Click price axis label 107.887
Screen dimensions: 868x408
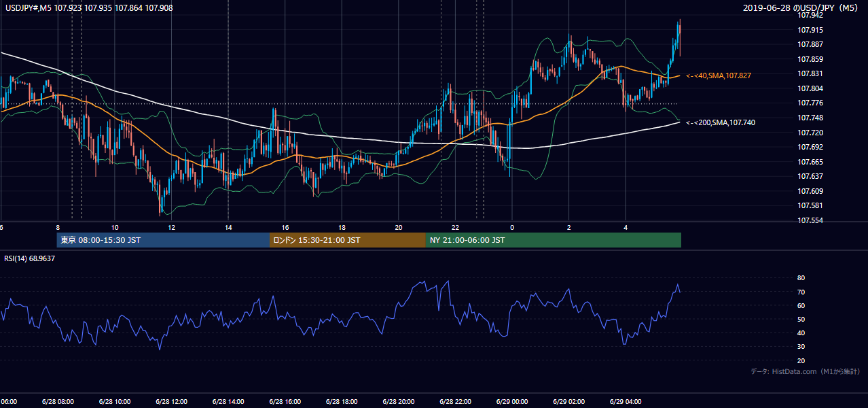[x=811, y=44]
